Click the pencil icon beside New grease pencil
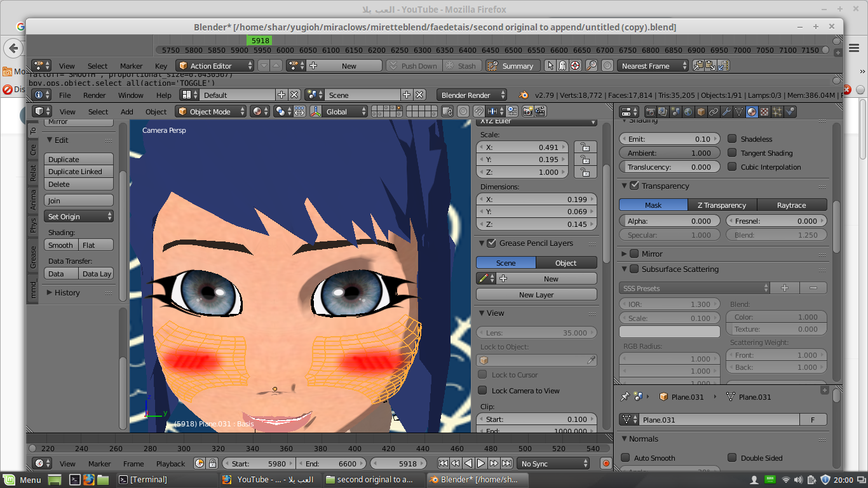 coord(485,278)
